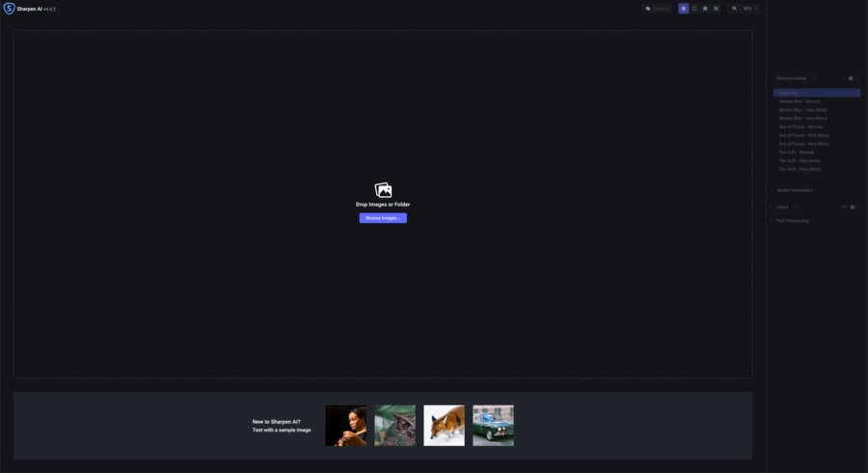Click the Sharpen Model help icon
Image resolution: width=868 pixels, height=473 pixels.
(813, 78)
